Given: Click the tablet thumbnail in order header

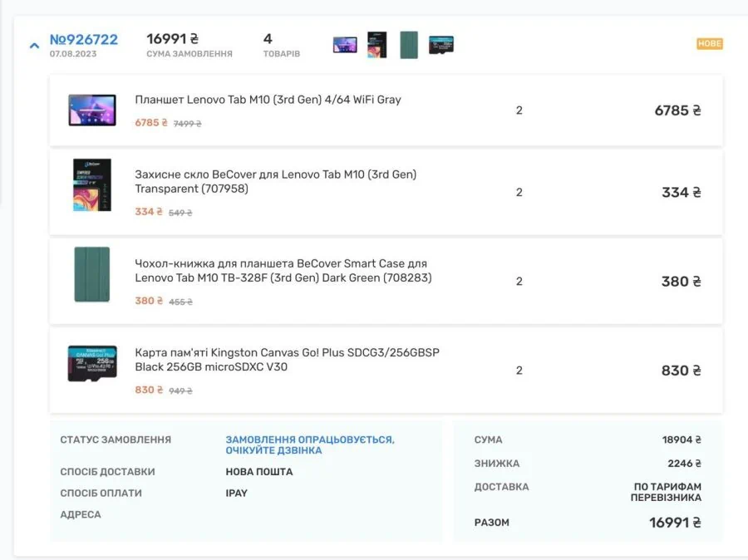Looking at the screenshot, I should point(345,45).
